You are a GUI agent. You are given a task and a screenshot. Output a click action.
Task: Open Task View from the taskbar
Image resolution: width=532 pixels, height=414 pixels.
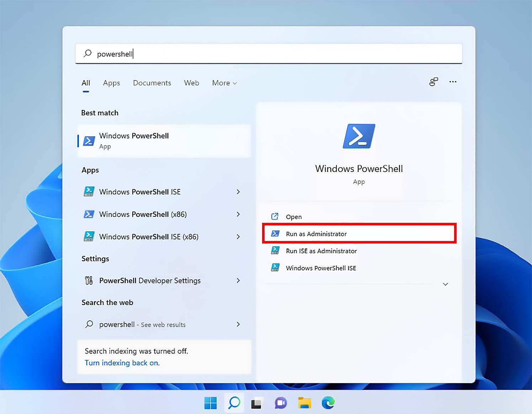[257, 403]
